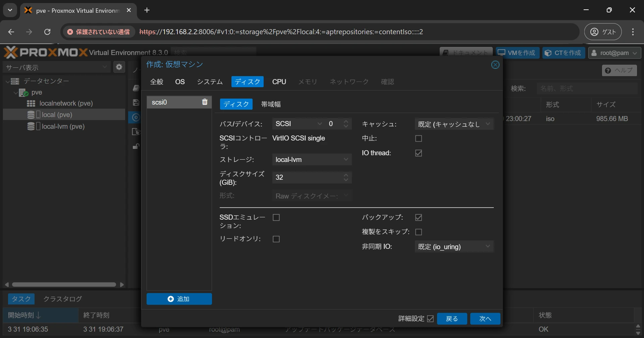Image resolution: width=644 pixels, height=338 pixels.
Task: Click the 戻る button
Action: (x=452, y=319)
